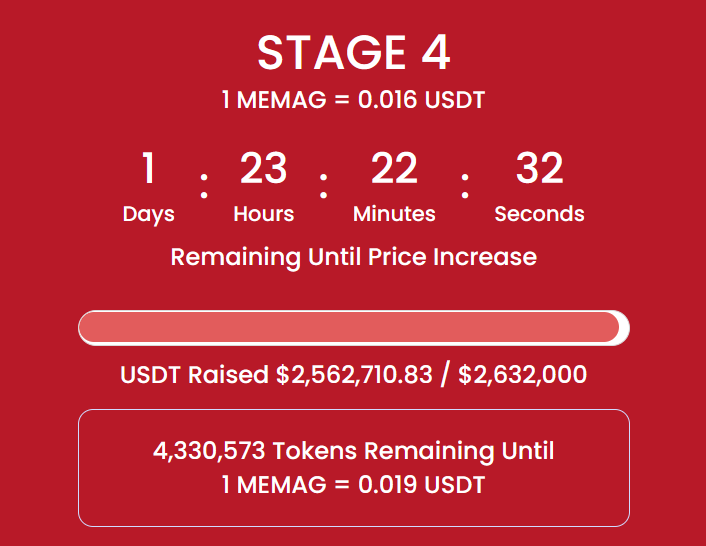Select the 1 MEMAG = 0.016 USDT price text
The width and height of the screenshot is (706, 546).
353,99
